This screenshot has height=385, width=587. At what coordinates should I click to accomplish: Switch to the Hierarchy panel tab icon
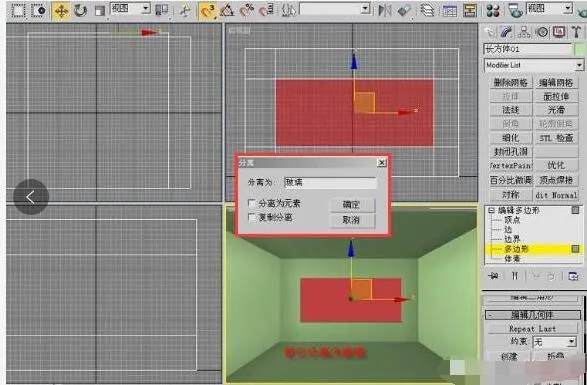tap(524, 33)
